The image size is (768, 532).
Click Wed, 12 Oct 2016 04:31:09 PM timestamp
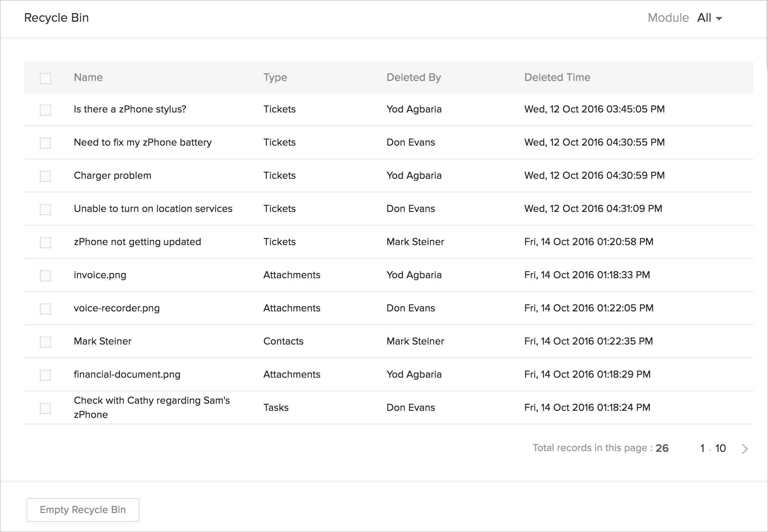593,209
